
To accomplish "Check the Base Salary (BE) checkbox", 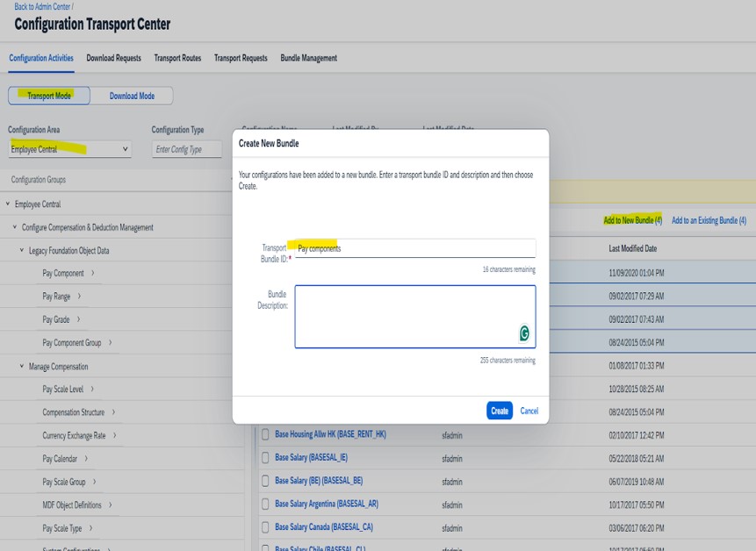I will (x=265, y=481).
